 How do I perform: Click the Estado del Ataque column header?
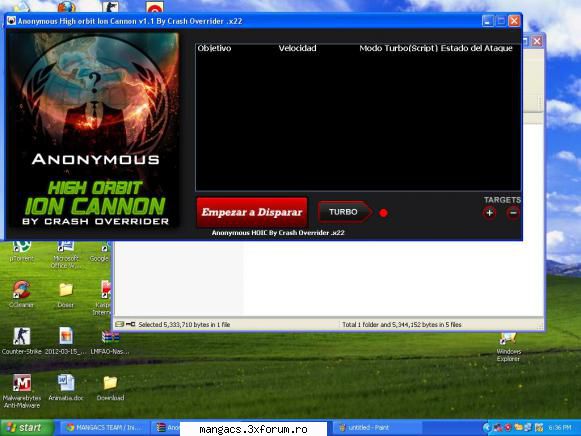[477, 48]
